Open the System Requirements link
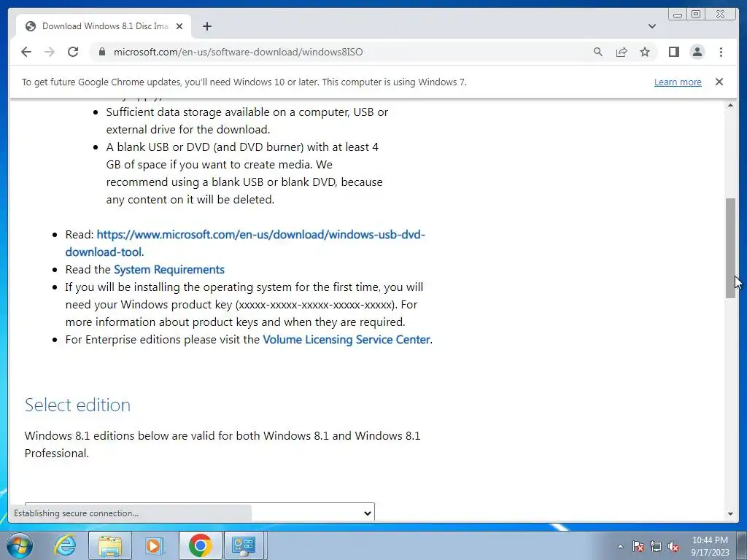 tap(169, 270)
